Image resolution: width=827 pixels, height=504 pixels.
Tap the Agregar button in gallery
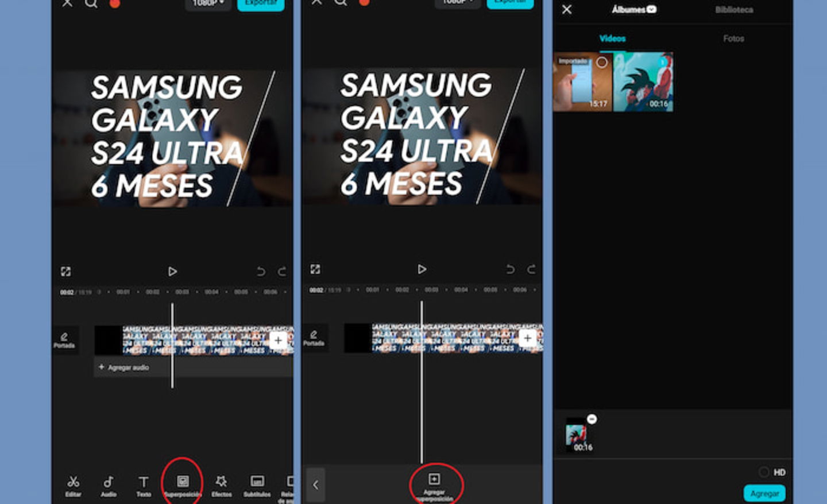[764, 494]
